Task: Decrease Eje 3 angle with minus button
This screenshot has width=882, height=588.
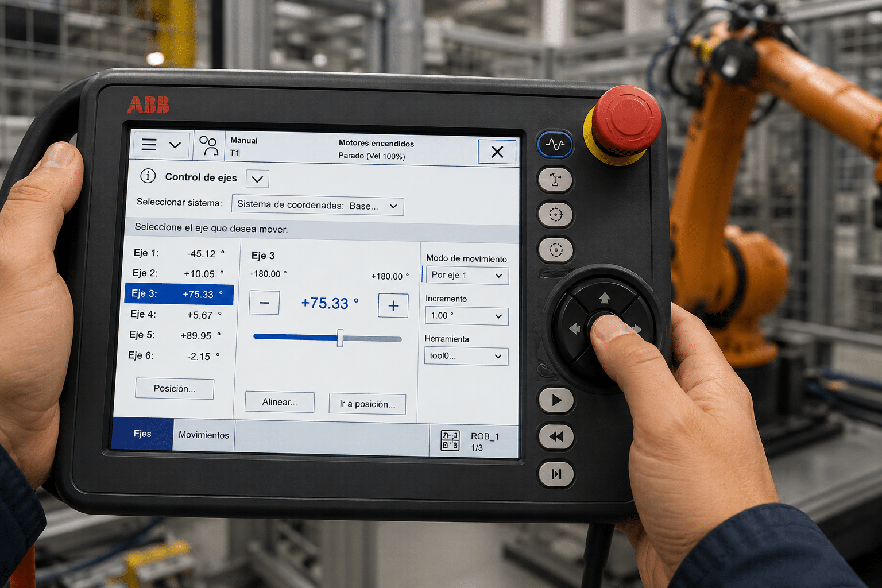Action: click(264, 303)
